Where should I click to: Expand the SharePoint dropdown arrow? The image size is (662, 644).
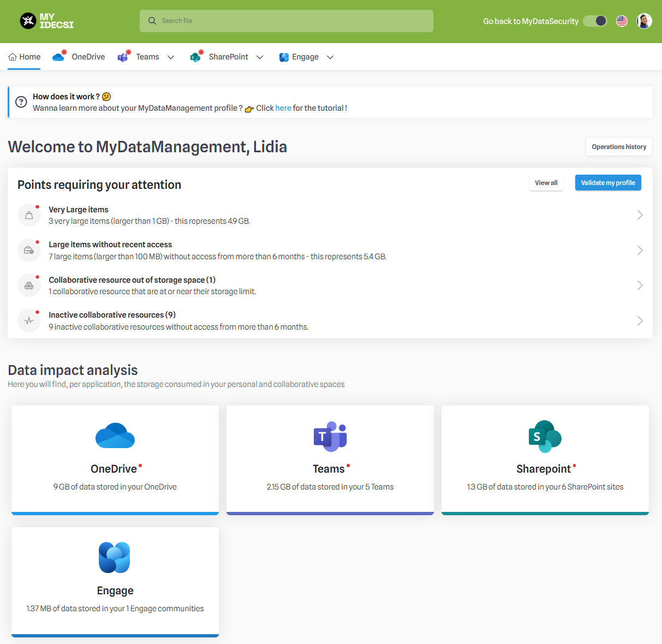click(x=260, y=57)
